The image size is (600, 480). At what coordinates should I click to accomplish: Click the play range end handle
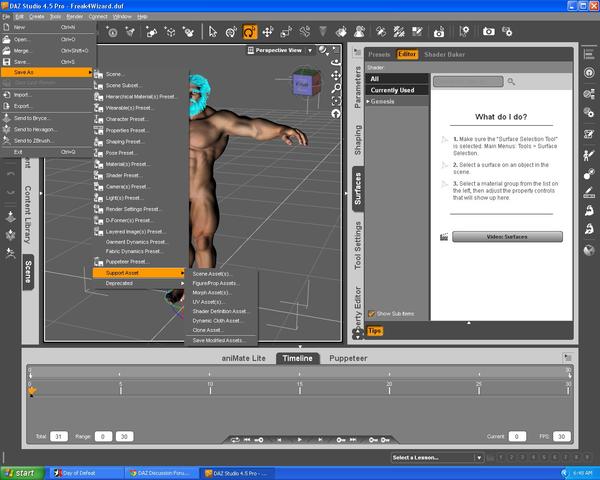[569, 374]
